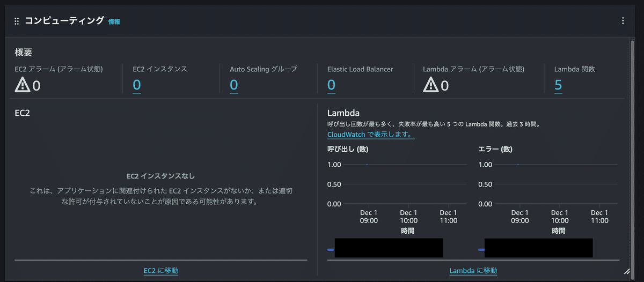The height and width of the screenshot is (282, 644).
Task: Click the Auto Scaling グループ label
Action: 264,69
